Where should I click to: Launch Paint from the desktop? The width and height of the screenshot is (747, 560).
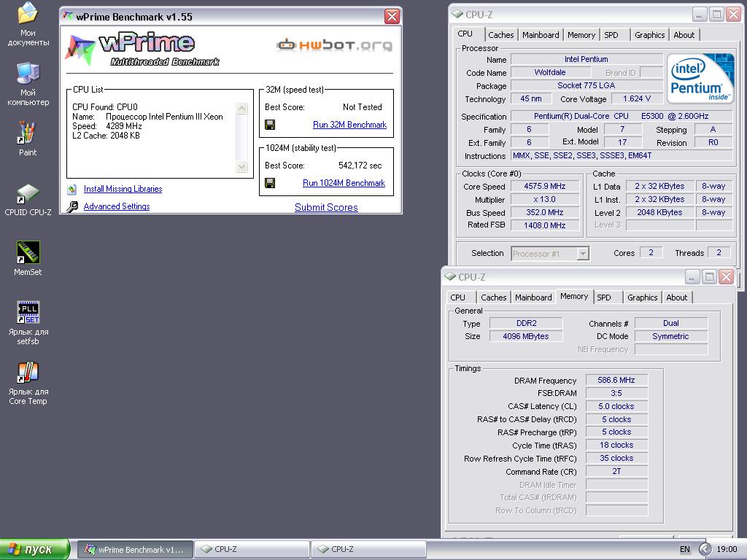(x=27, y=139)
